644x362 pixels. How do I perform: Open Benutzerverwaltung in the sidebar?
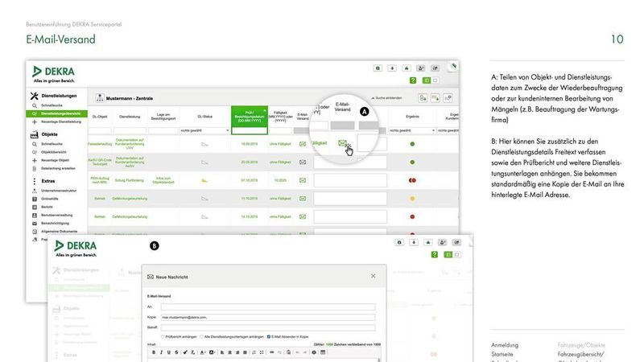56,215
